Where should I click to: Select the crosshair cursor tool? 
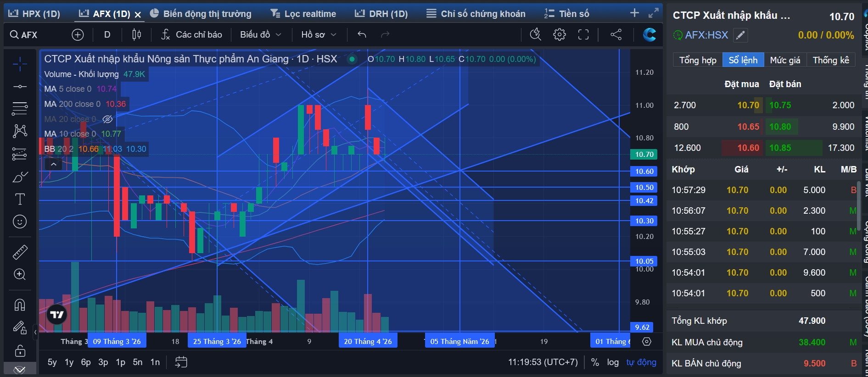coord(20,64)
